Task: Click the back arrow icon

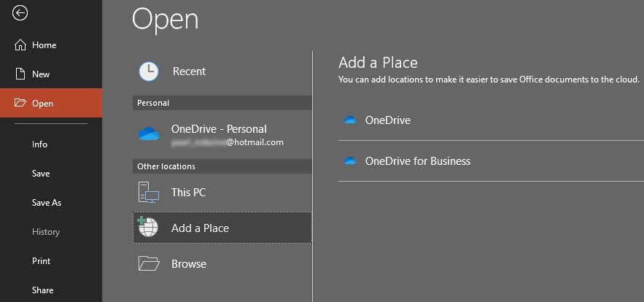Action: 20,12
